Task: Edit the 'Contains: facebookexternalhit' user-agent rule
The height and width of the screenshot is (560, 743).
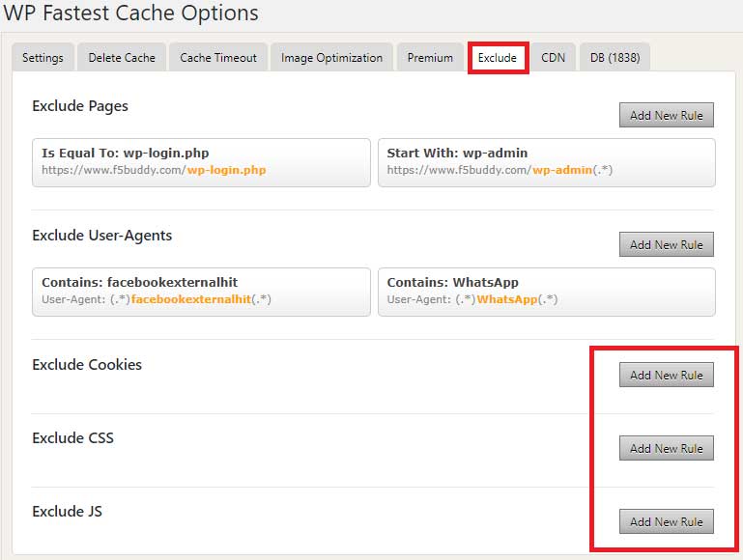Action: (201, 291)
